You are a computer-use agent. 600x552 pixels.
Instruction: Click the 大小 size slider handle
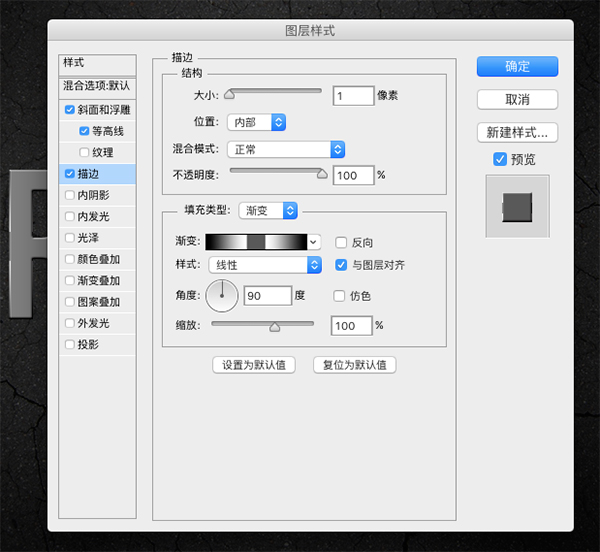[229, 93]
